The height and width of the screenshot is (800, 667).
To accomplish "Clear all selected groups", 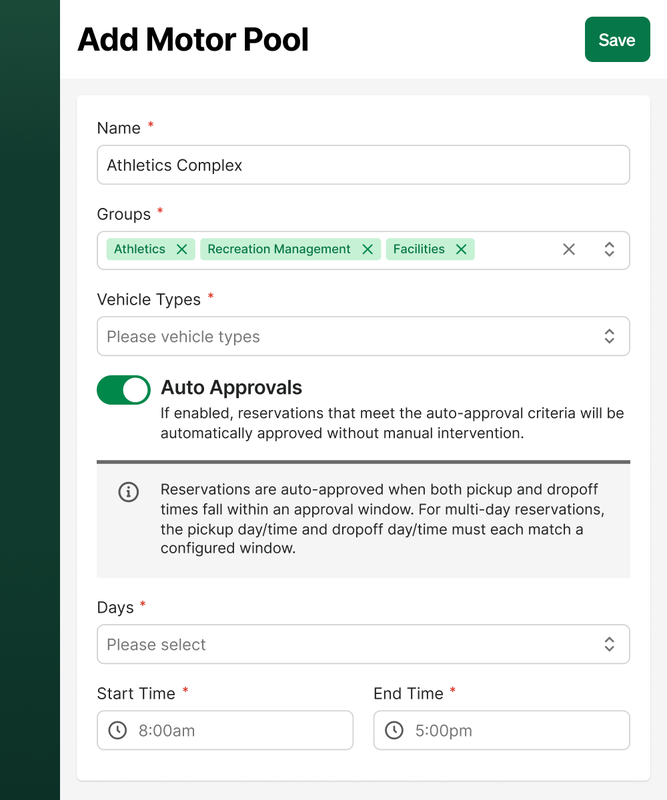I will (569, 249).
